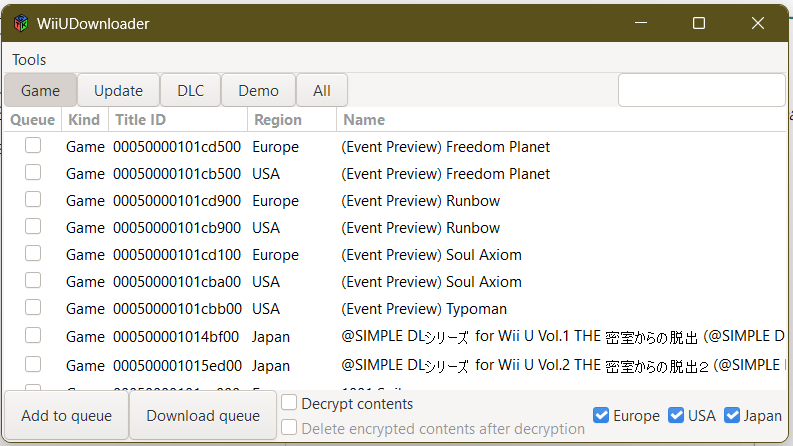Select title ID 00050000101cd500
The image size is (793, 446).
click(x=177, y=147)
